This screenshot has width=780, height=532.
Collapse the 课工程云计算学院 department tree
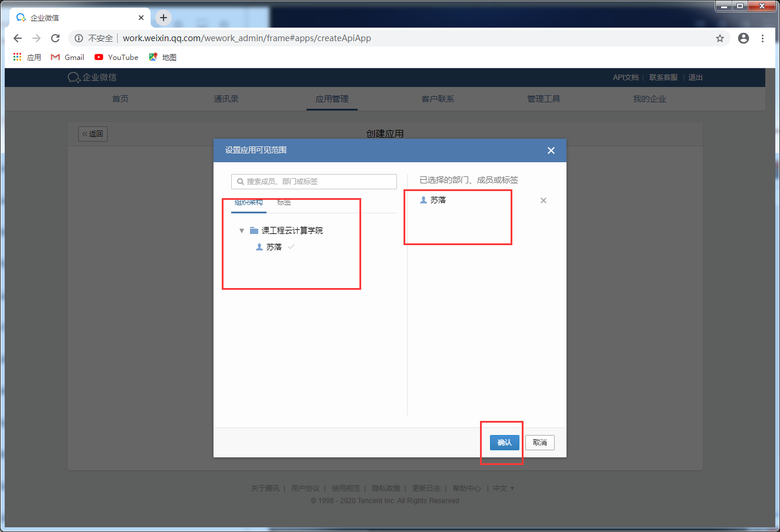[242, 230]
